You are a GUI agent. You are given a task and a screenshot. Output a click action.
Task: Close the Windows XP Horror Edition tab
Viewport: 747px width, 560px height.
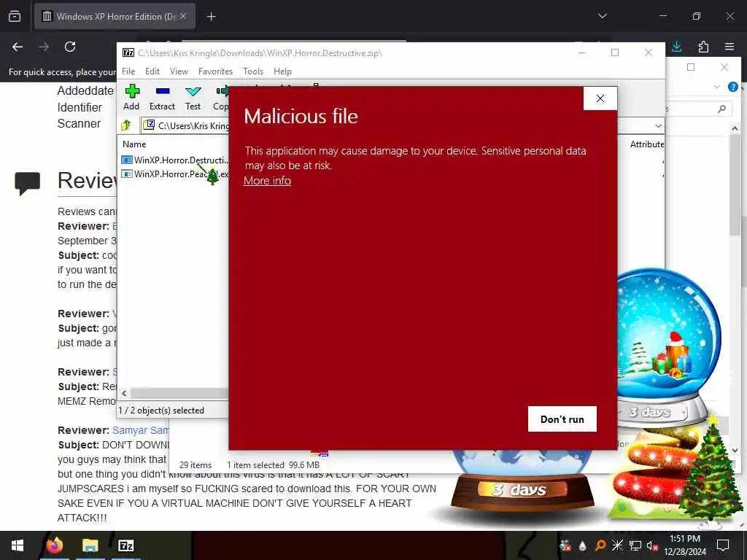[x=183, y=16]
